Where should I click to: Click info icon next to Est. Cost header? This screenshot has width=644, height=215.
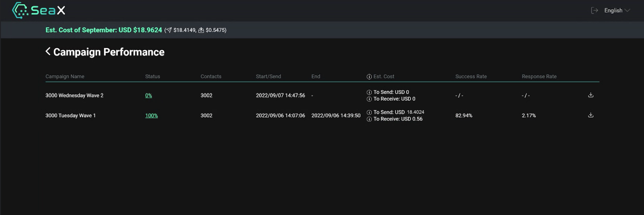(x=369, y=76)
